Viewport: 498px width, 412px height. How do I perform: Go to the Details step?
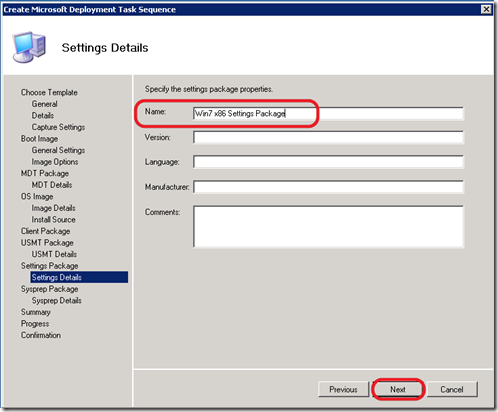point(43,115)
